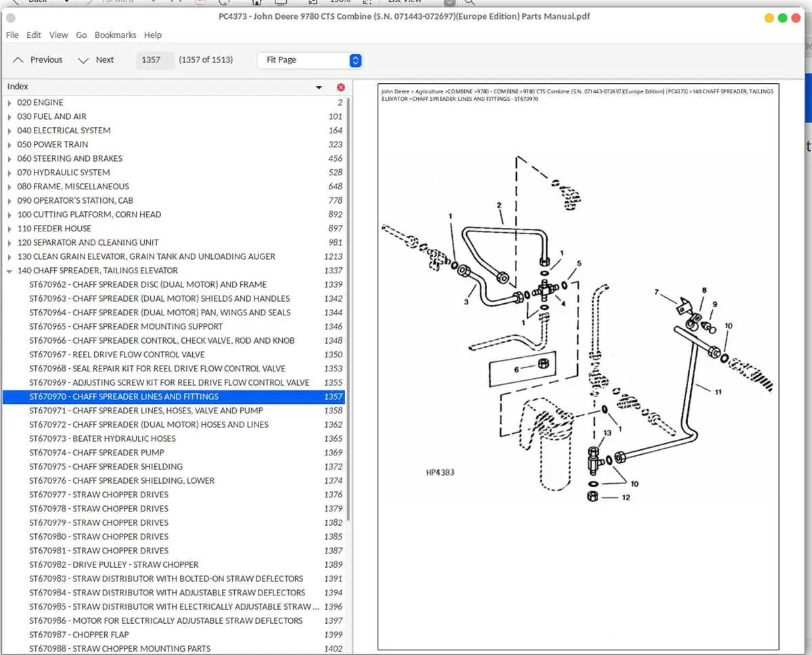The height and width of the screenshot is (655, 812).
Task: Select ST670969 adjusting screw kit entry
Action: point(174,382)
